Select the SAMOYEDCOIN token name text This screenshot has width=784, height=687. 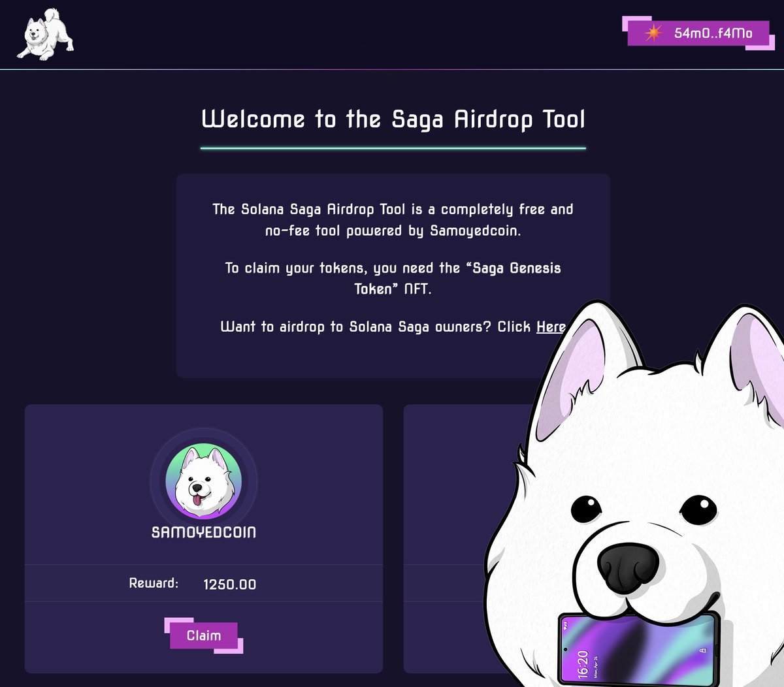click(204, 532)
